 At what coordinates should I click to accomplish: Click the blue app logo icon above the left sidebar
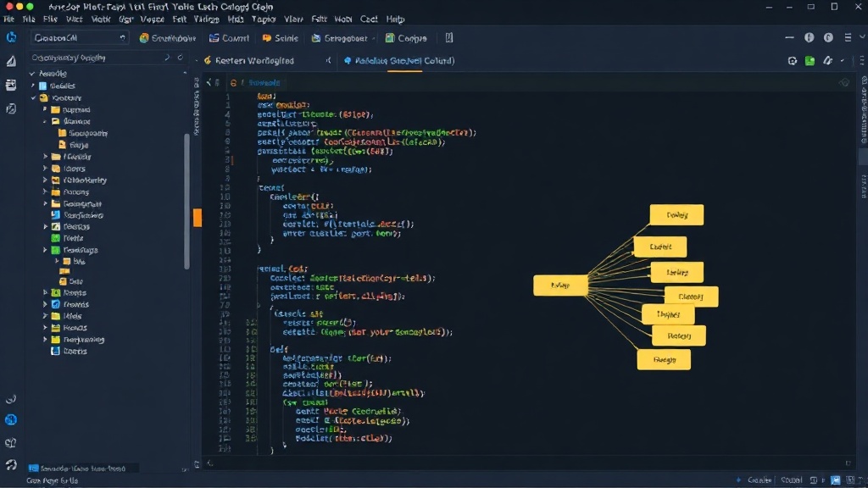11,37
